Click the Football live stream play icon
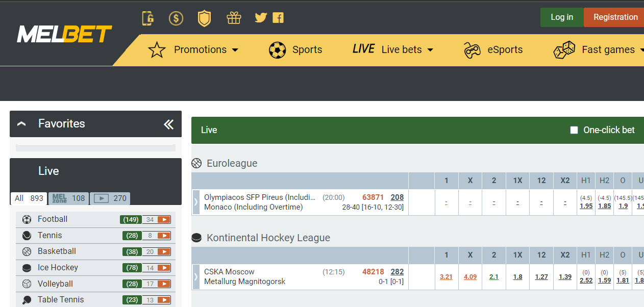This screenshot has width=644, height=307. tap(164, 220)
